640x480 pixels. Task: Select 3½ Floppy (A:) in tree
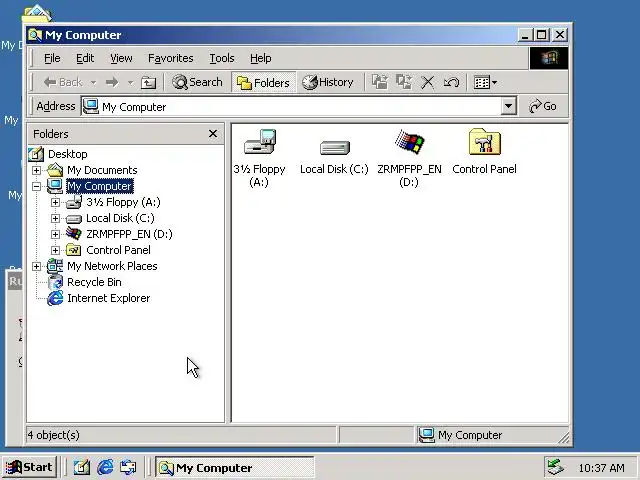tap(123, 202)
